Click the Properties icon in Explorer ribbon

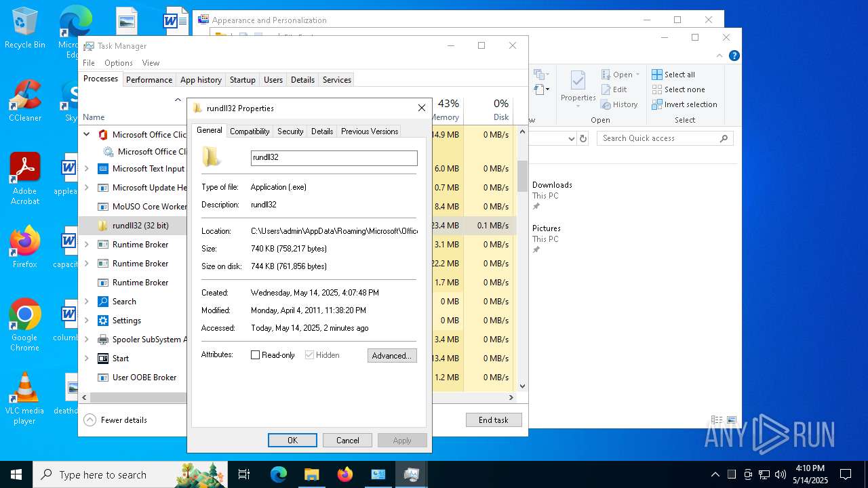578,88
